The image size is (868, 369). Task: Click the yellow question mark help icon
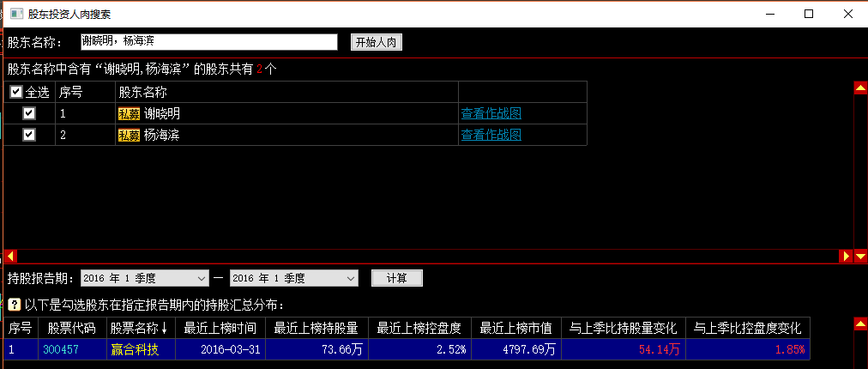pos(14,305)
